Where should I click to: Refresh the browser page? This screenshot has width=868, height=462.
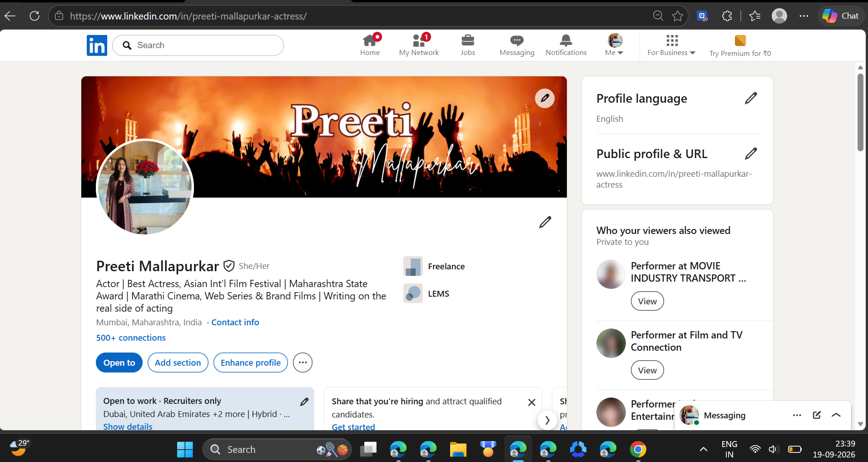(x=35, y=16)
